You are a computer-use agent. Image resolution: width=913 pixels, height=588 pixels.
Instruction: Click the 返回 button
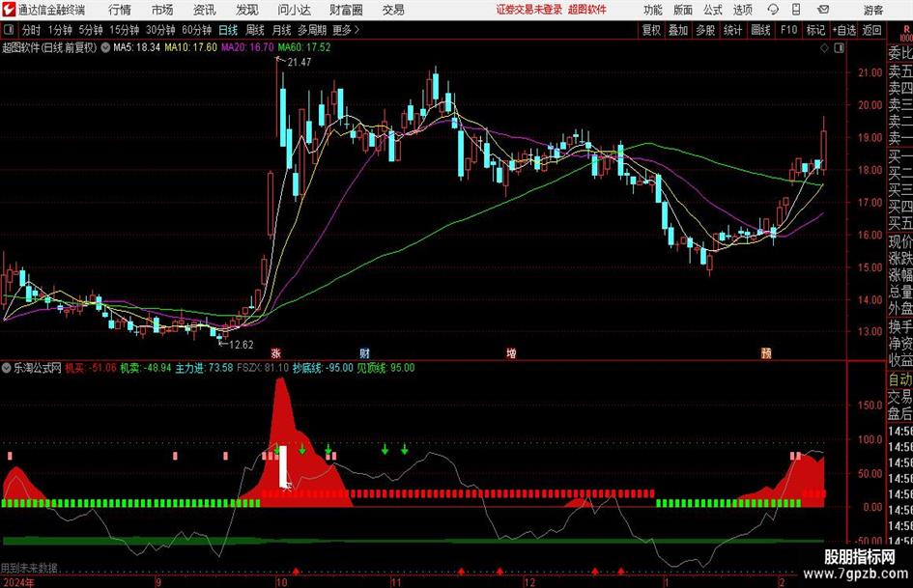(x=871, y=30)
